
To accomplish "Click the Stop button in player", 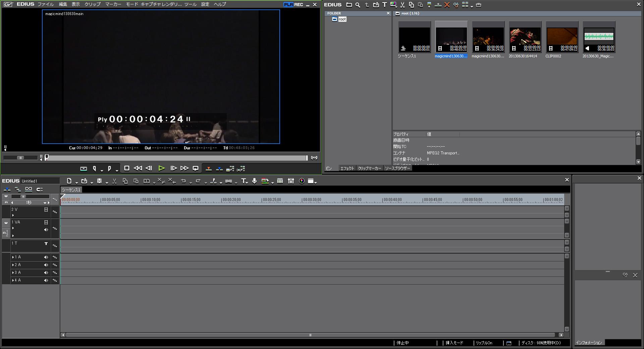I will [126, 168].
